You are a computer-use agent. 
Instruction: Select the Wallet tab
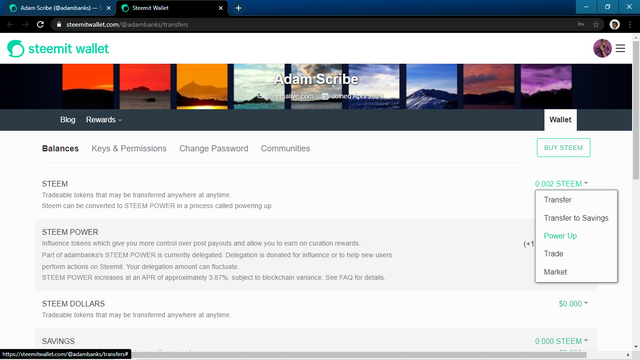tap(560, 120)
